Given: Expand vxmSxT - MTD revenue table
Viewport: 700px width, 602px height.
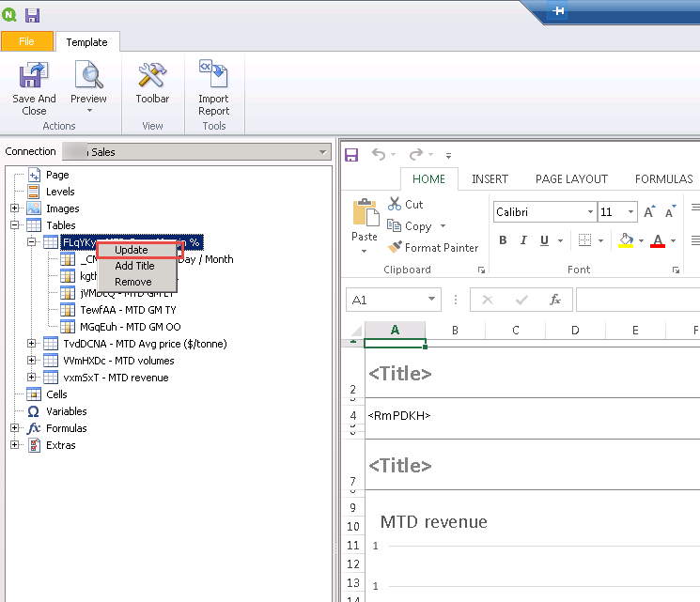Looking at the screenshot, I should point(32,378).
